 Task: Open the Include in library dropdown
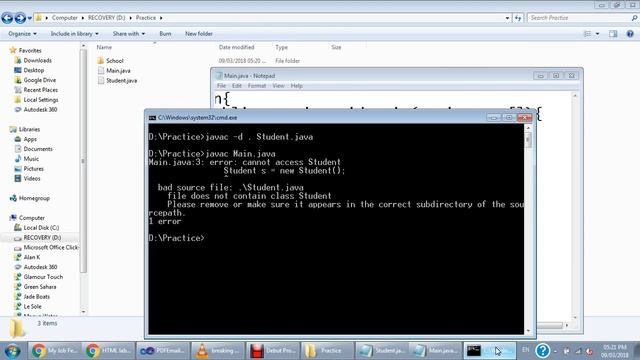[x=74, y=34]
